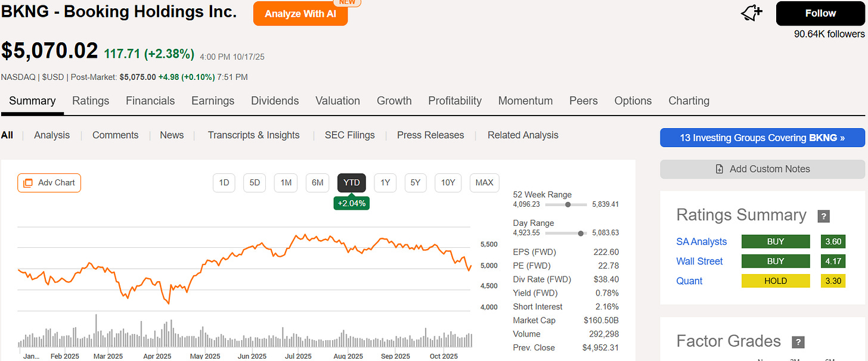Switch to the Earnings tab
Screen dimensions: 868x361
[213, 101]
